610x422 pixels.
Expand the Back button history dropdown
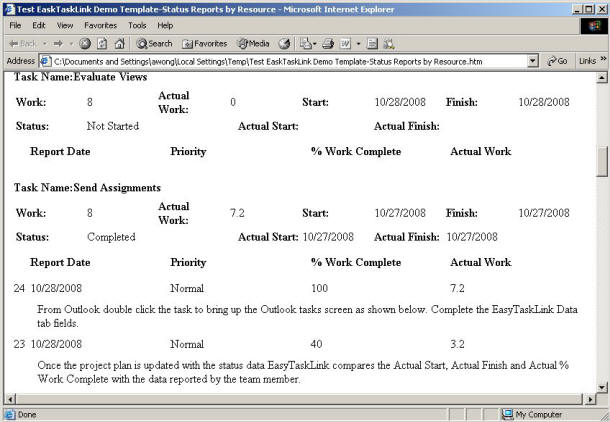click(45, 44)
